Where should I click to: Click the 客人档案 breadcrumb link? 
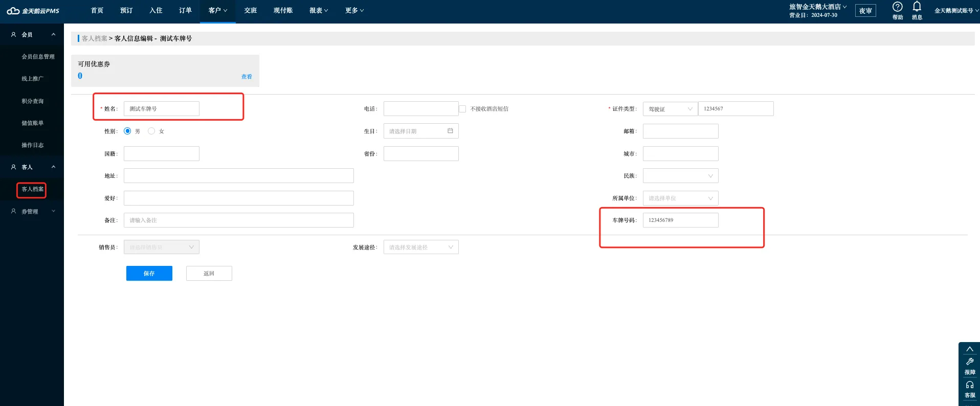click(95, 38)
